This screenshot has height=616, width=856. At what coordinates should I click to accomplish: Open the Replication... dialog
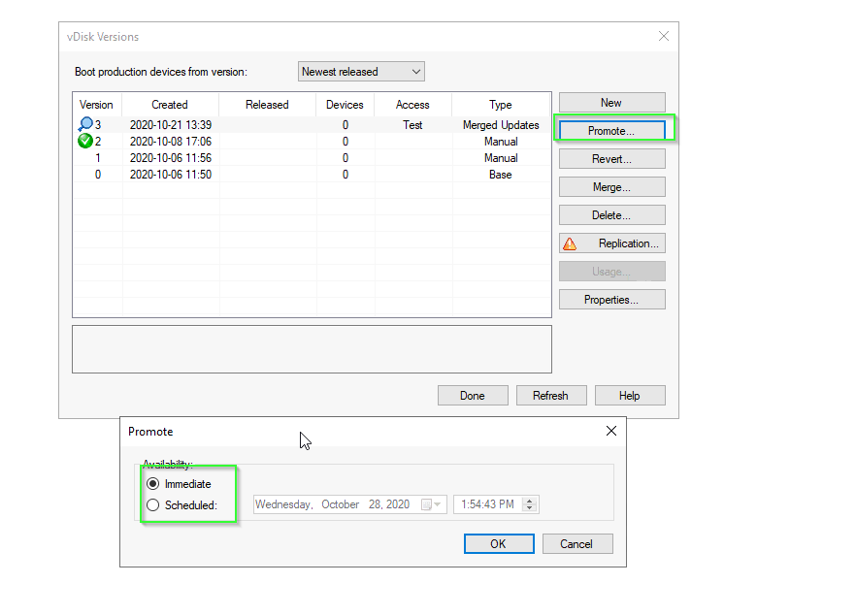click(612, 243)
